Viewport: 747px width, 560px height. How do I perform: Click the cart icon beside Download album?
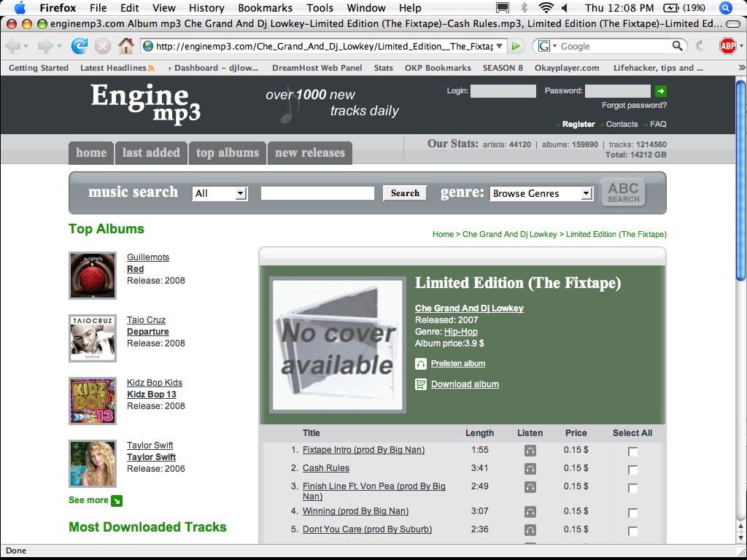click(421, 384)
